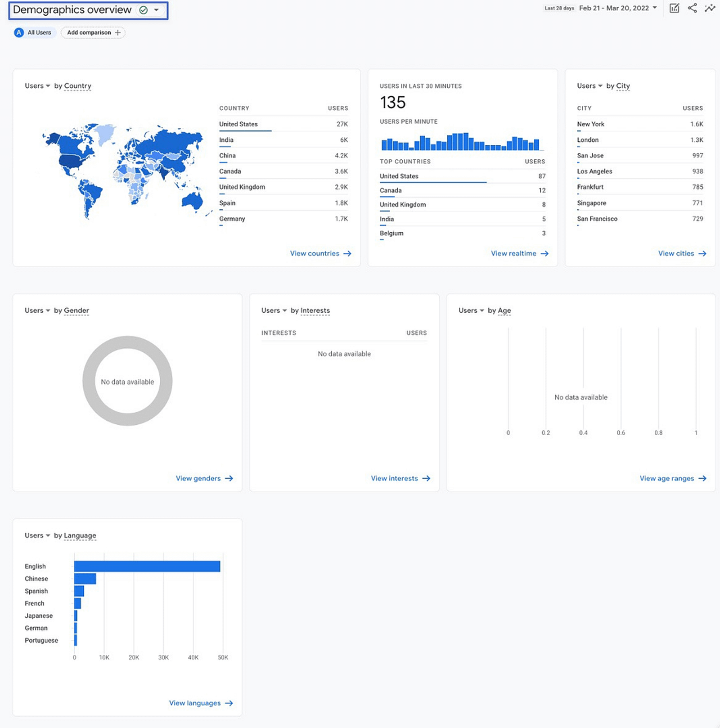
Task: Open the date range dropdown
Action: [x=618, y=8]
